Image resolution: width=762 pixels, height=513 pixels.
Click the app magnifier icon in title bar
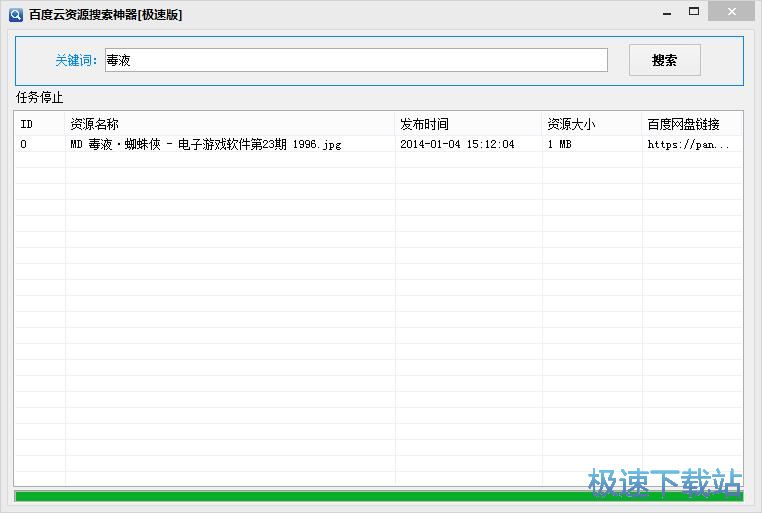16,15
